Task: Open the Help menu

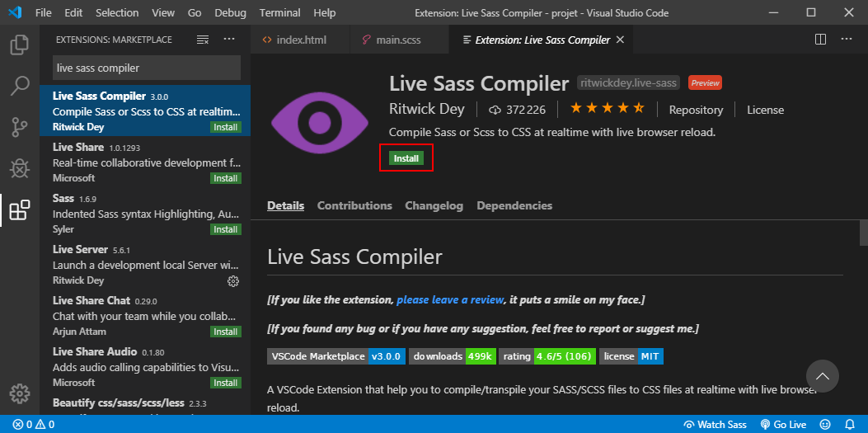Action: pyautogui.click(x=325, y=12)
